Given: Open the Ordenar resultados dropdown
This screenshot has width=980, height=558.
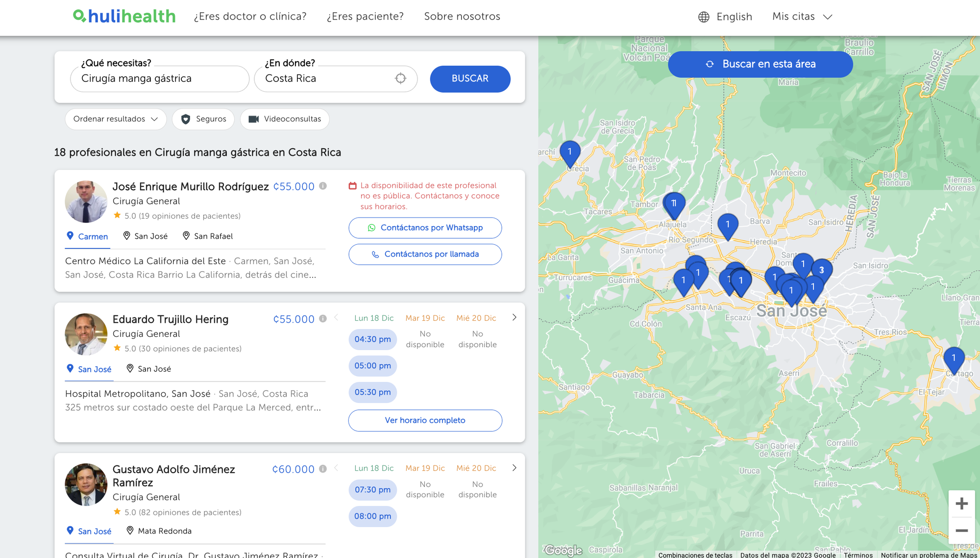Looking at the screenshot, I should 116,119.
